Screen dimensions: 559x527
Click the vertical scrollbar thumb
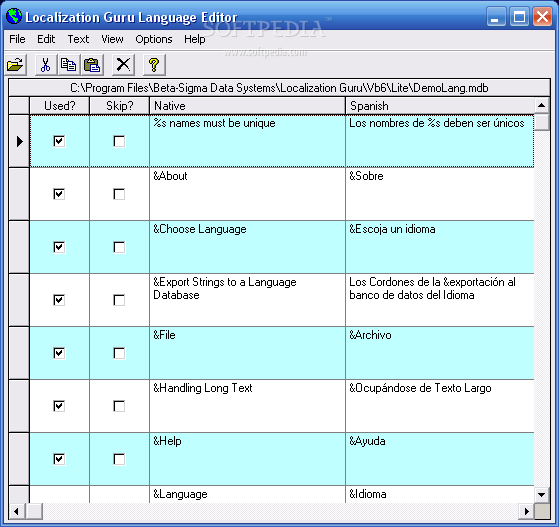click(x=542, y=122)
